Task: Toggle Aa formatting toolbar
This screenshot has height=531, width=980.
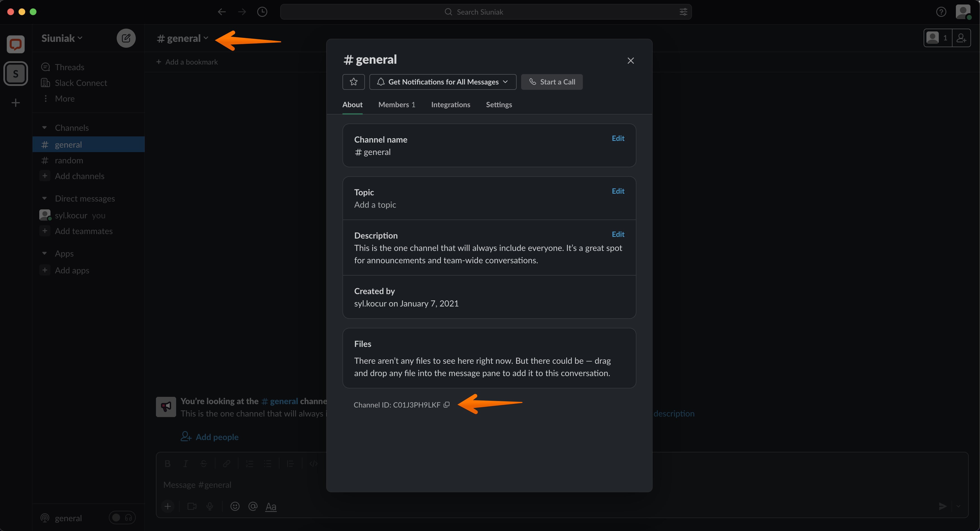Action: pyautogui.click(x=271, y=506)
